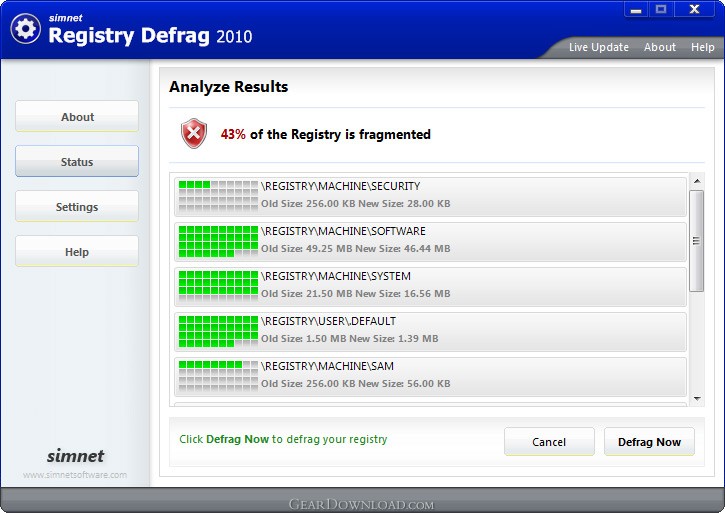This screenshot has height=513, width=725.
Task: Click Live Update in top menu
Action: coord(598,47)
